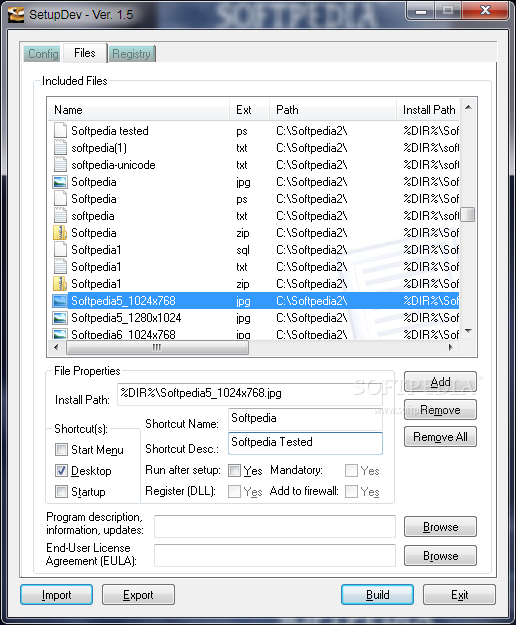516x625 pixels.
Task: Click the text icon for softpedia-unicode
Action: (60, 165)
